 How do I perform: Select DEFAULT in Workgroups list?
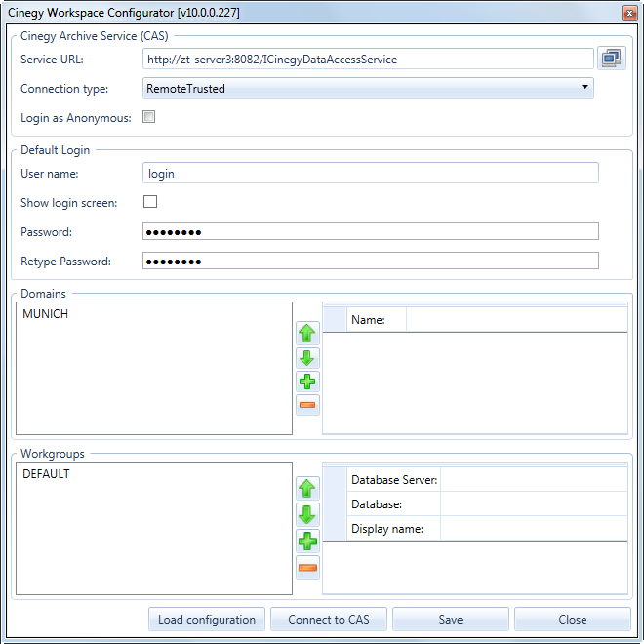click(46, 474)
